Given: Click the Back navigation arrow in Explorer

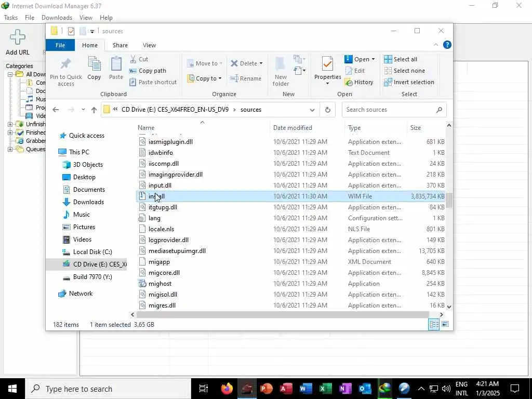Looking at the screenshot, I should [56, 110].
